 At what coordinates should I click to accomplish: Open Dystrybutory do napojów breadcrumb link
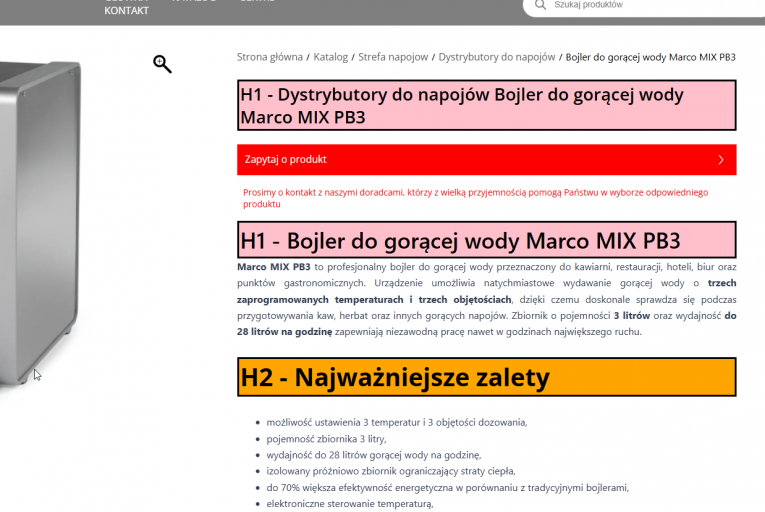click(x=497, y=57)
